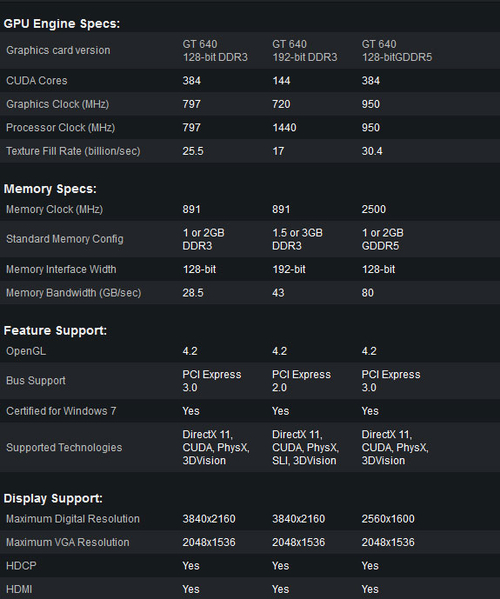Image resolution: width=500 pixels, height=599 pixels.
Task: Click the Certified for Windows 7 label
Action: (61, 411)
